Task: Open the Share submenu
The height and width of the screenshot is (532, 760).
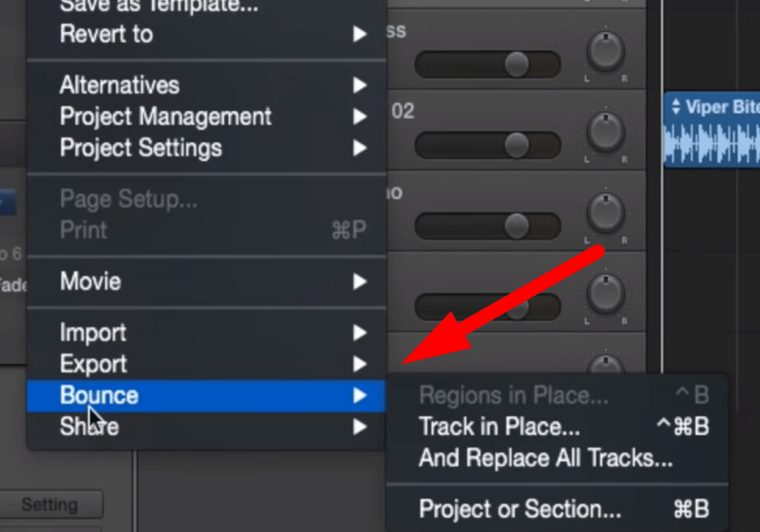Action: pos(206,427)
